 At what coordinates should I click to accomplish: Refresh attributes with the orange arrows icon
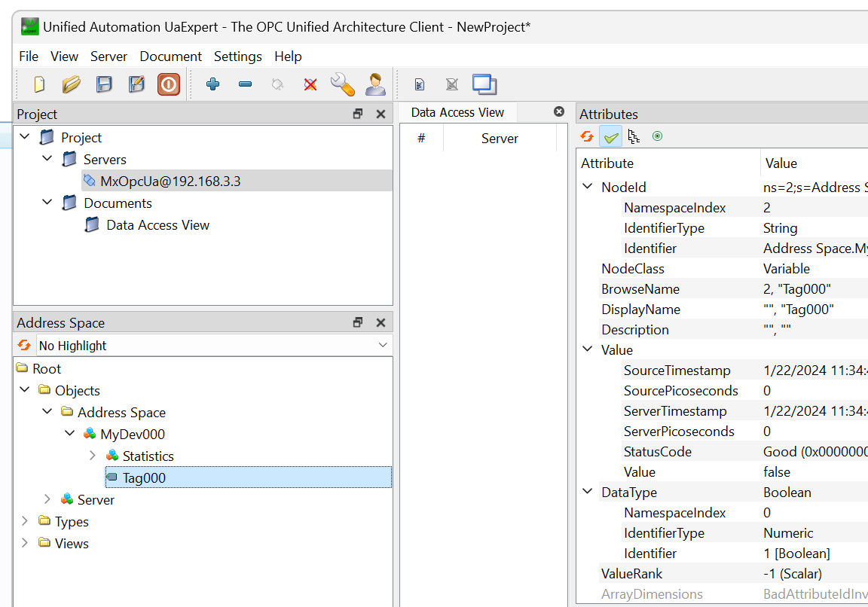[x=588, y=136]
